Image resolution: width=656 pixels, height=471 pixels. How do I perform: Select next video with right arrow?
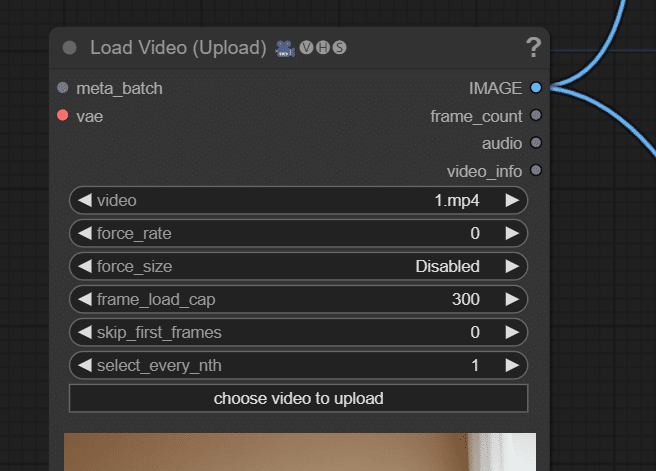[x=512, y=200]
